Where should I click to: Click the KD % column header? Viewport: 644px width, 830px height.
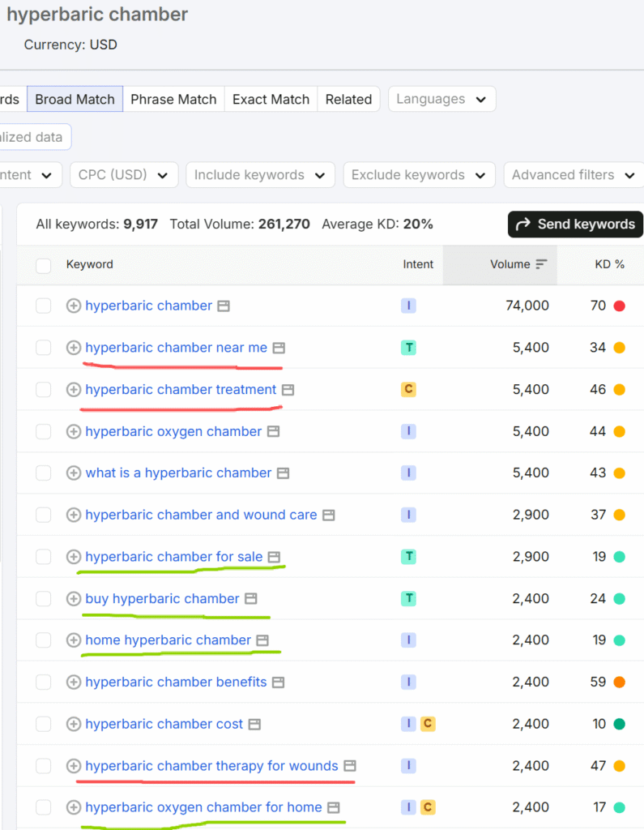[610, 264]
